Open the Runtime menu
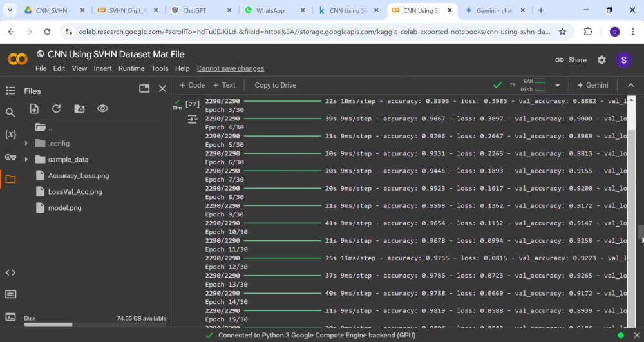 [131, 68]
